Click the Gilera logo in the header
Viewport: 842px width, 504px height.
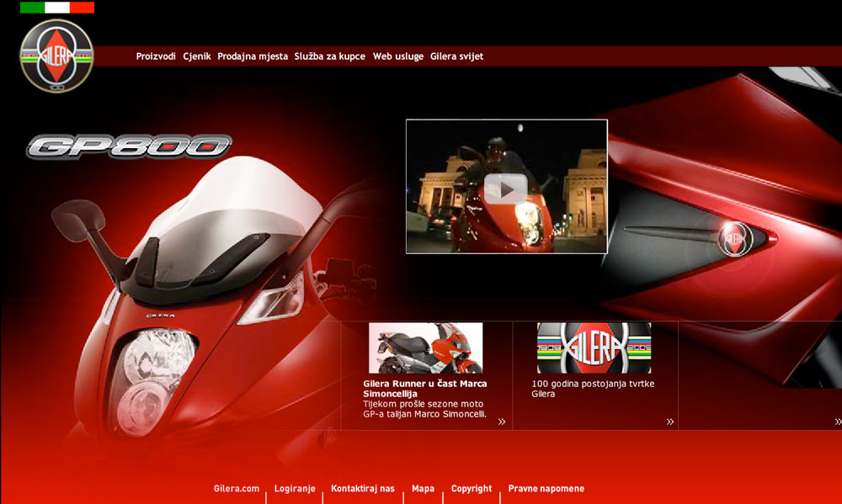point(56,56)
